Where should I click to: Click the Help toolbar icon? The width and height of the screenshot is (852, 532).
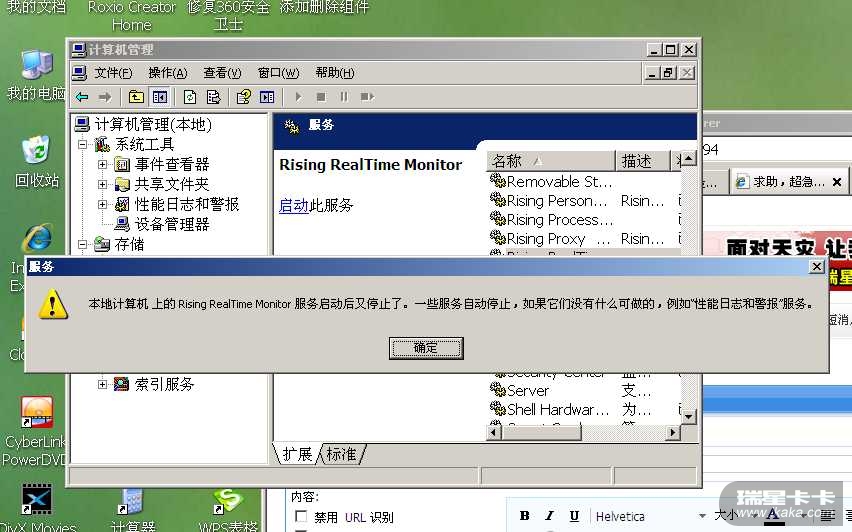243,97
